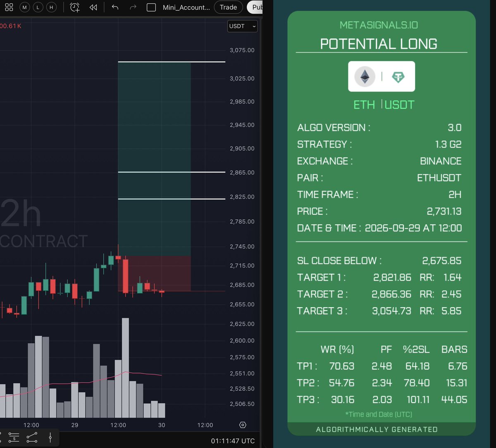Image resolution: width=496 pixels, height=448 pixels.
Task: Click the partially visible Publish button
Action: pos(255,7)
